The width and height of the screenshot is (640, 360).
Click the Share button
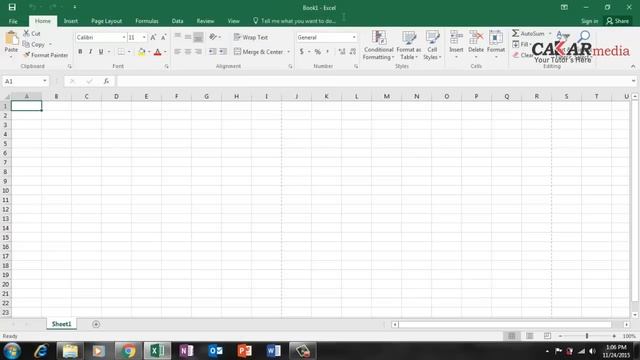(618, 21)
